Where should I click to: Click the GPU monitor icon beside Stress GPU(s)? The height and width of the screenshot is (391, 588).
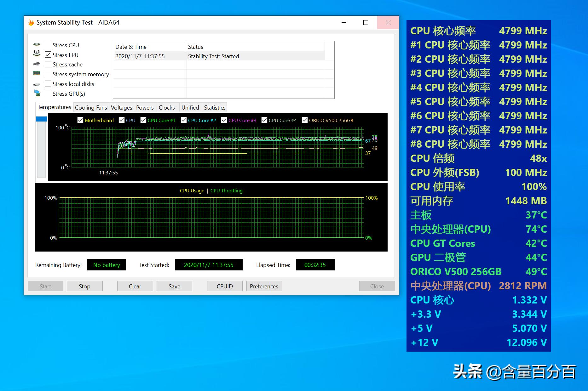(37, 93)
